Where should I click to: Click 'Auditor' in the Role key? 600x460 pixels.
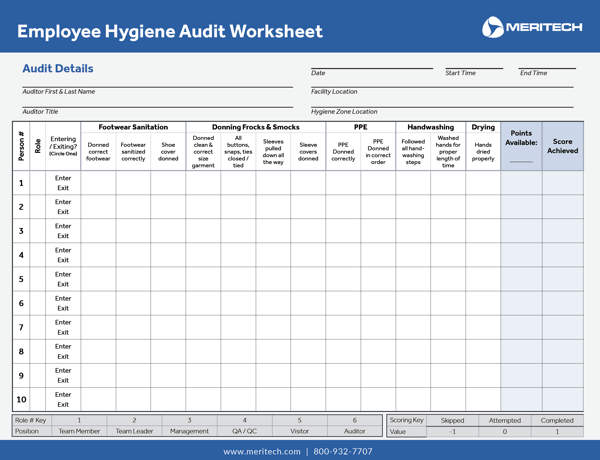tap(354, 431)
